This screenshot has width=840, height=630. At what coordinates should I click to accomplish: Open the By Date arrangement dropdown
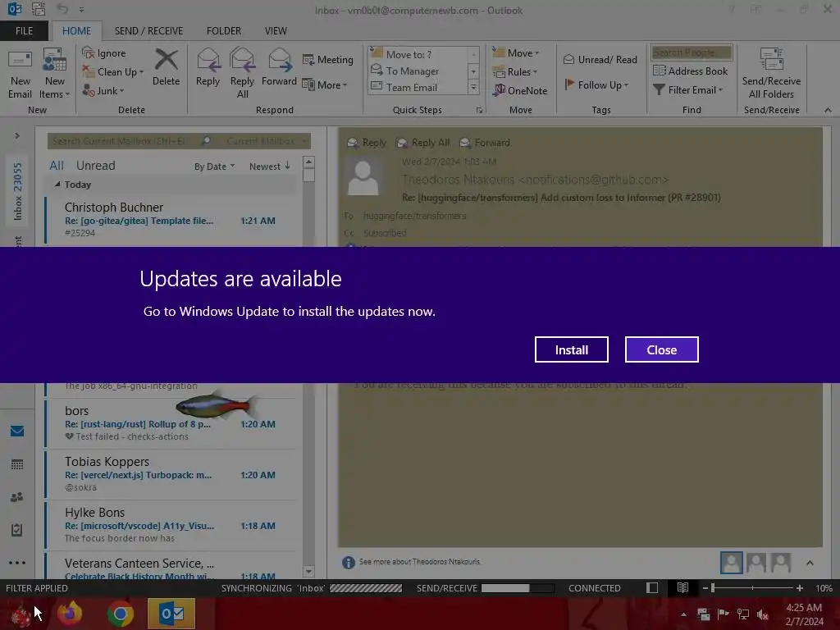(x=214, y=167)
